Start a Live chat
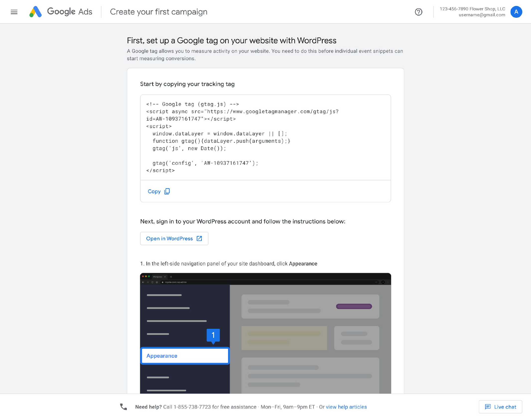Screen dimensions: 531x420 pyautogui.click(x=500, y=407)
